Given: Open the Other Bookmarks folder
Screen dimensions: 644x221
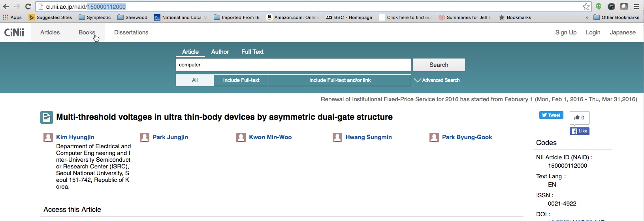Looking at the screenshot, I should pyautogui.click(x=616, y=17).
